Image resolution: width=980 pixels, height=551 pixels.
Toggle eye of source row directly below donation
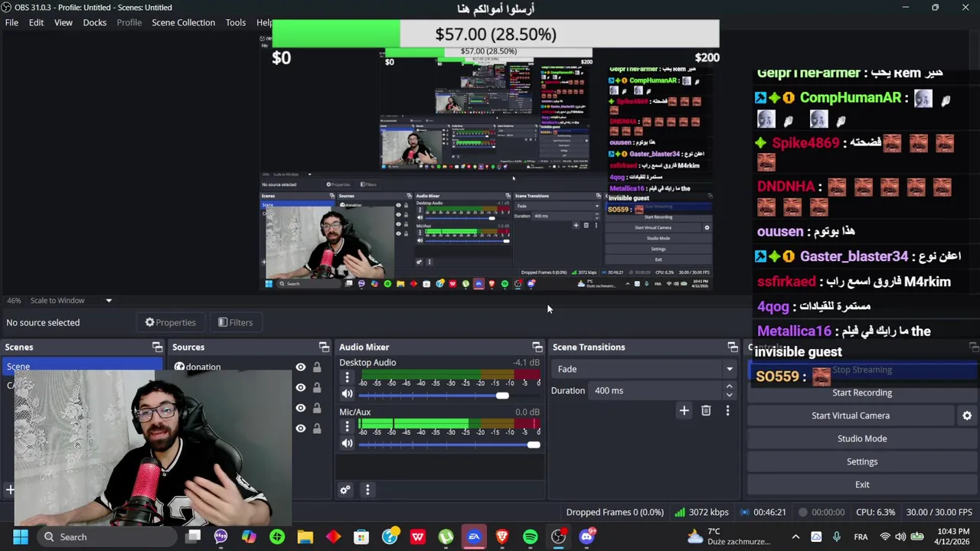(x=300, y=387)
